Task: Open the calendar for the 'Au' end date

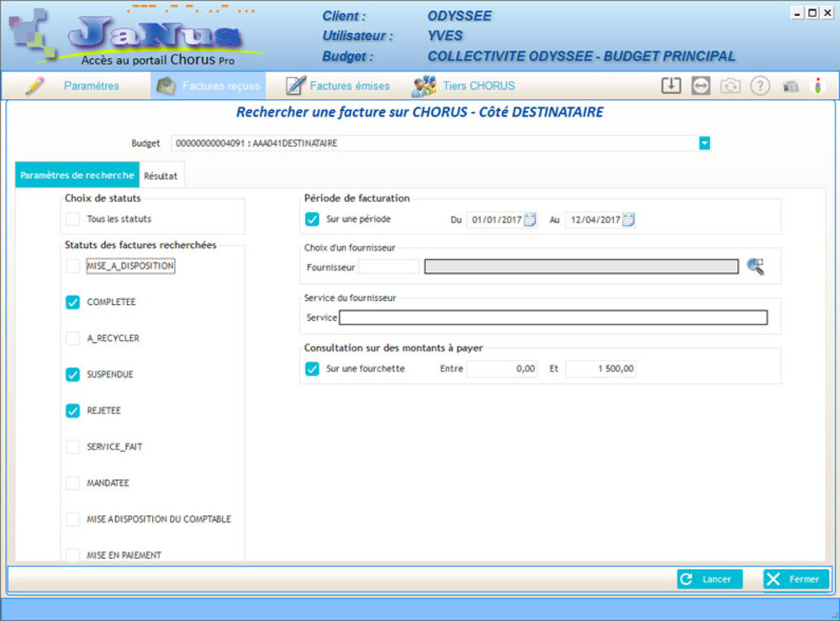Action: pyautogui.click(x=628, y=219)
